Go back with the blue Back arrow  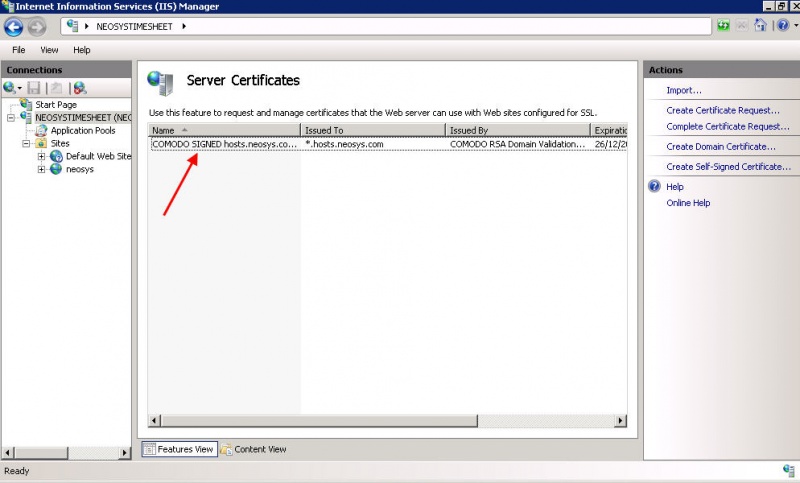(x=14, y=27)
